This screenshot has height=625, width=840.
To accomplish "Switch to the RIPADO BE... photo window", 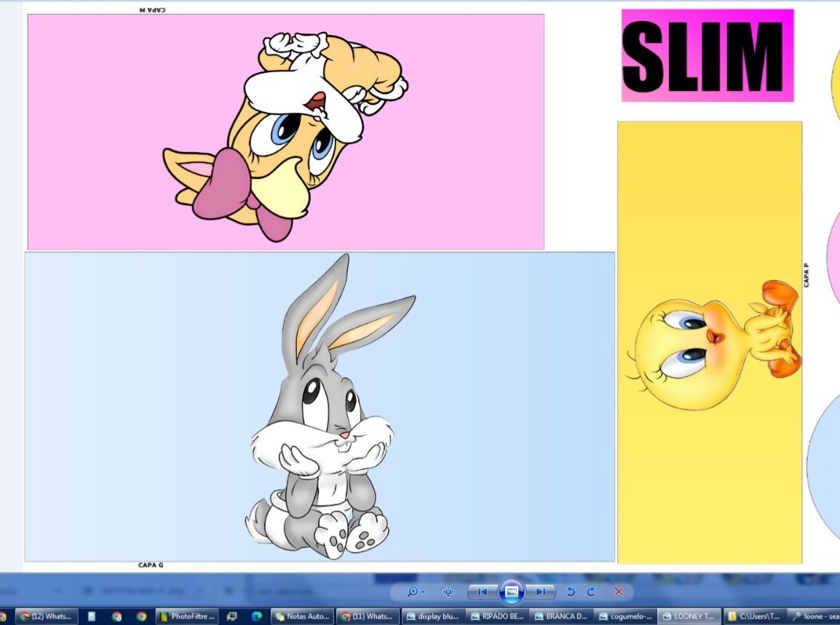I will [497, 616].
